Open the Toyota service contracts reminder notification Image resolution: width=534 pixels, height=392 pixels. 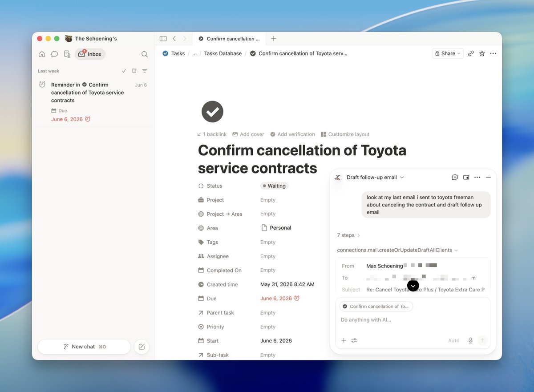(93, 102)
